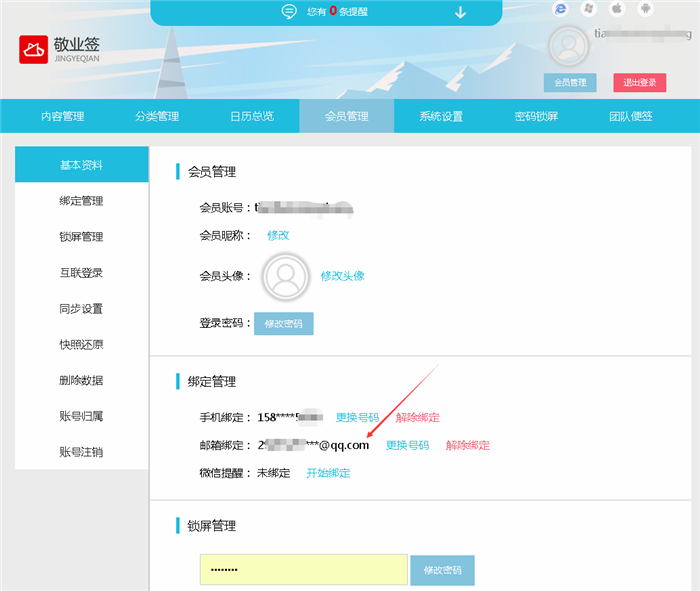700x591 pixels.
Task: Click 开始绑定 for WeChat reminder
Action: click(x=328, y=473)
